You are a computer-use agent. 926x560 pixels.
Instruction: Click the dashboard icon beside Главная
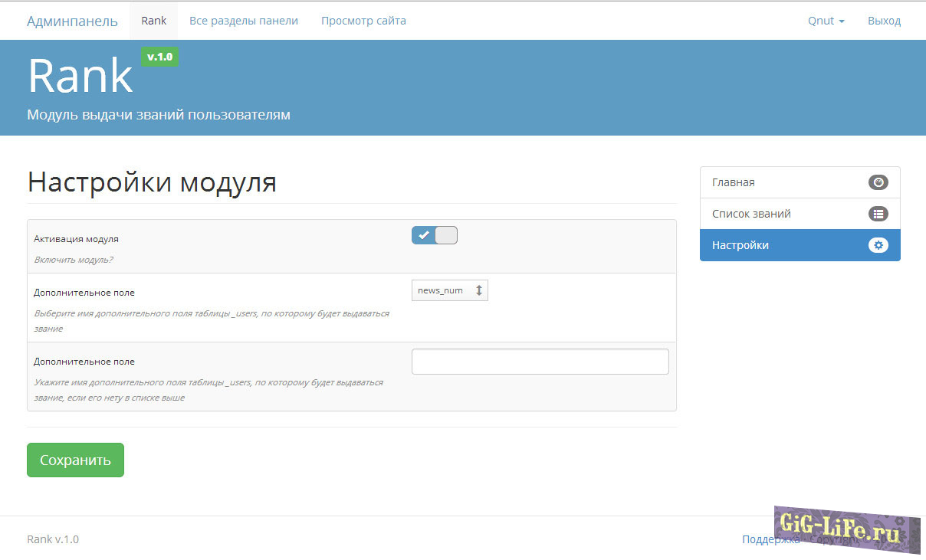tap(878, 182)
